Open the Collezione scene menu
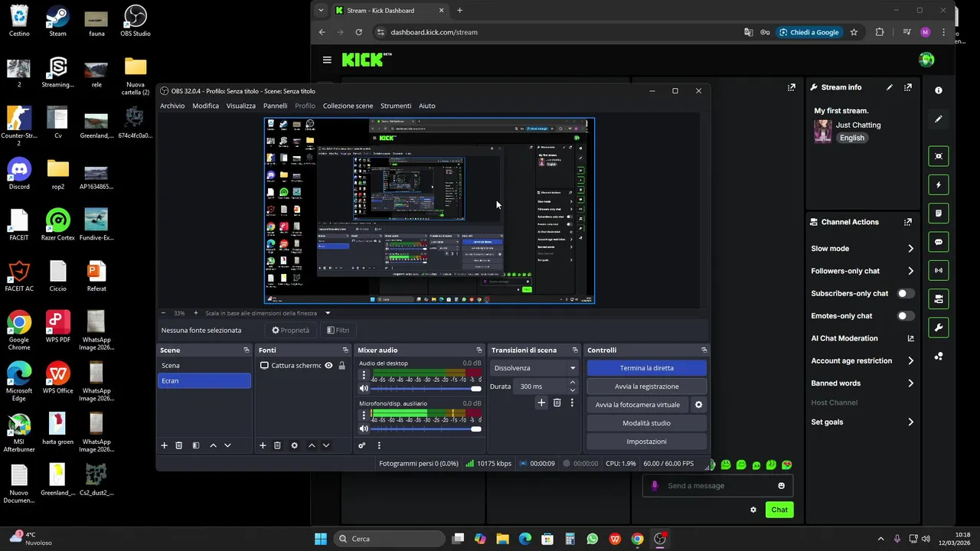The height and width of the screenshot is (551, 980). (x=348, y=106)
